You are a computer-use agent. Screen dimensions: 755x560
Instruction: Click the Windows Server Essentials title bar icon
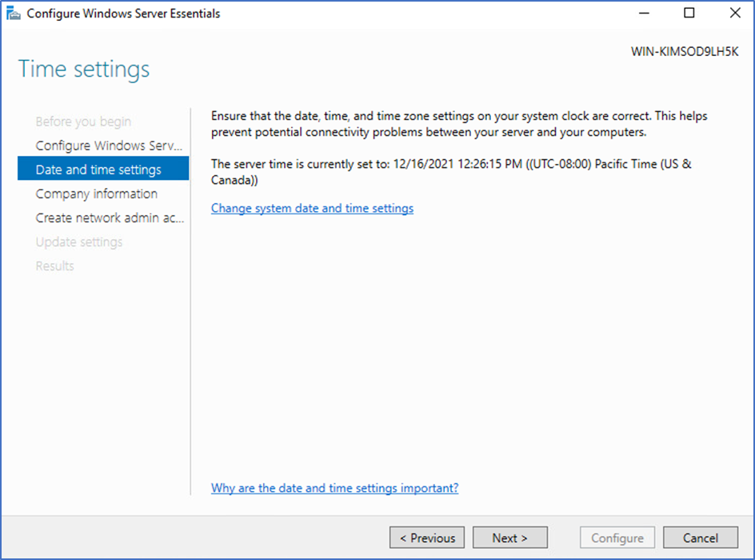pyautogui.click(x=13, y=14)
